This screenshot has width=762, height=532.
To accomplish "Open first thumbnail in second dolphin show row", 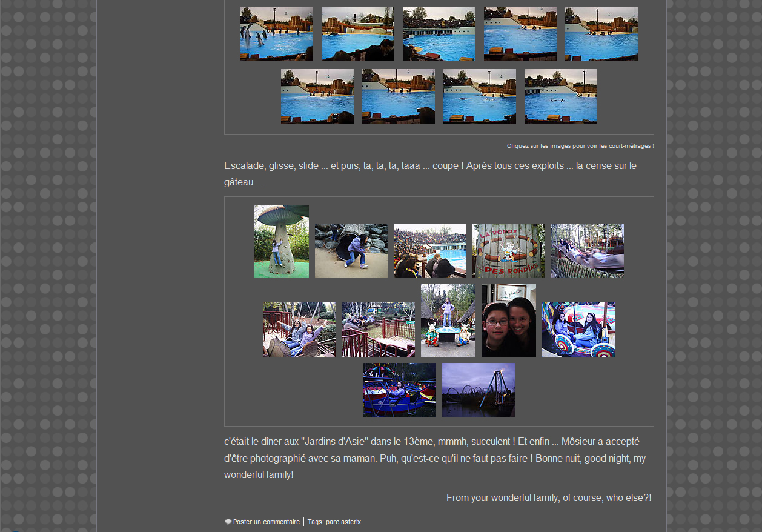I will click(317, 96).
